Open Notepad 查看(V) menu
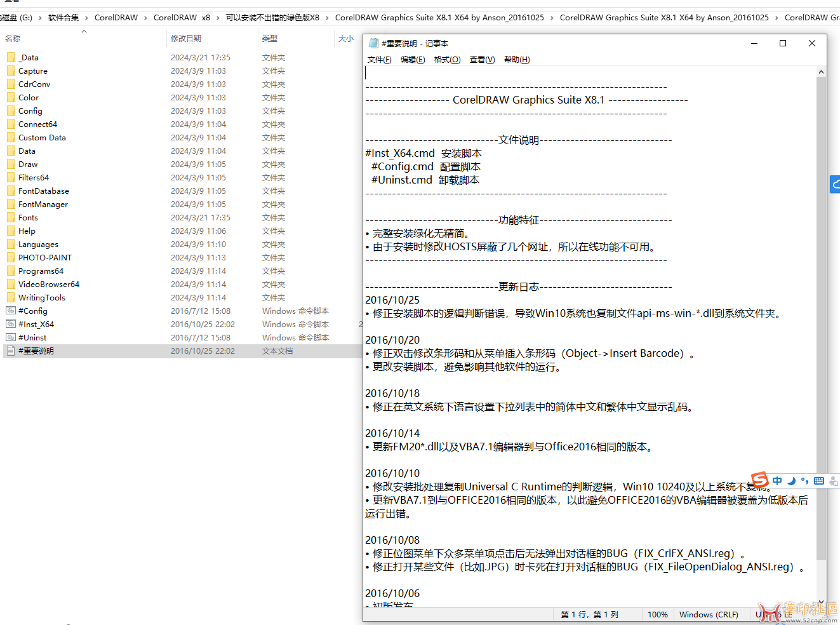The image size is (840, 625). tap(482, 60)
